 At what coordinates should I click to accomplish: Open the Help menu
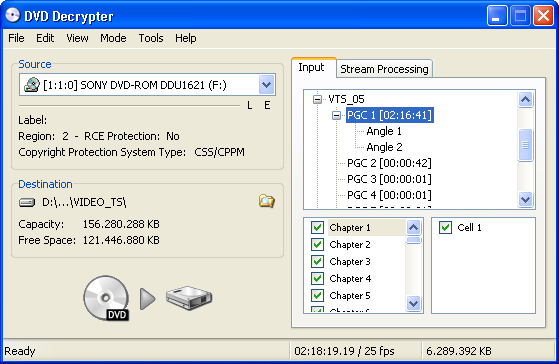click(x=185, y=38)
